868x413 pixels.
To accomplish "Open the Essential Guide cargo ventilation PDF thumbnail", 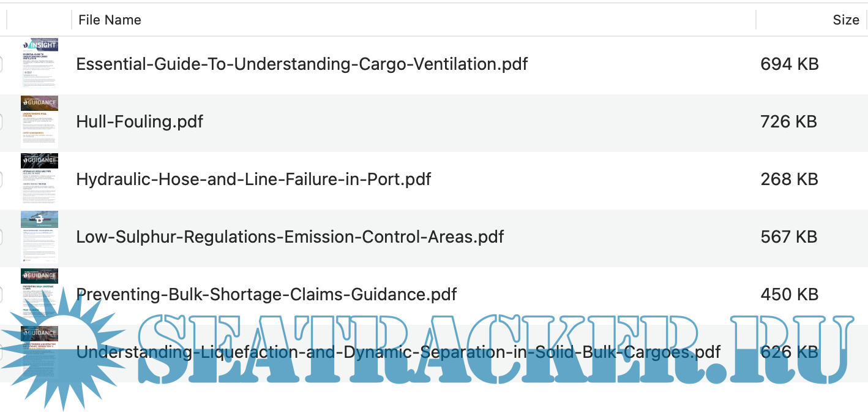I will [39, 64].
